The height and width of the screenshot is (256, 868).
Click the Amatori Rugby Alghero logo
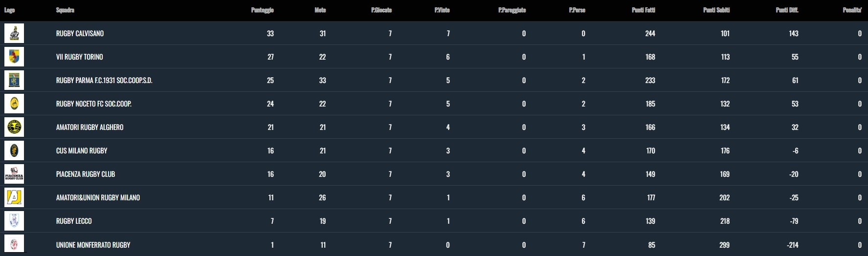coord(14,127)
